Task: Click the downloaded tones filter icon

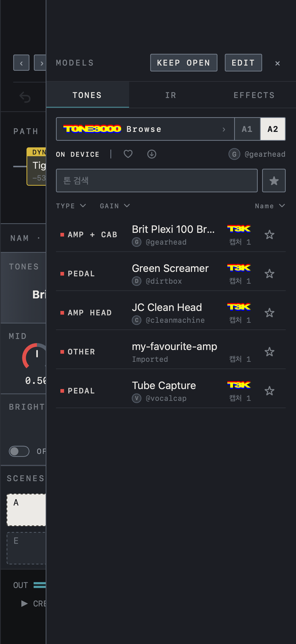Action: pos(152,154)
